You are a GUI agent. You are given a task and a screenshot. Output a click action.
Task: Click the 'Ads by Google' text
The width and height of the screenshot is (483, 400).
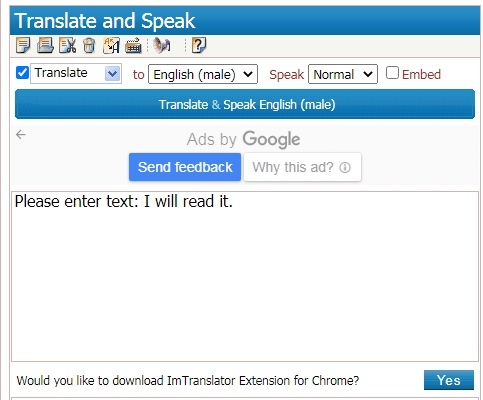tap(243, 139)
